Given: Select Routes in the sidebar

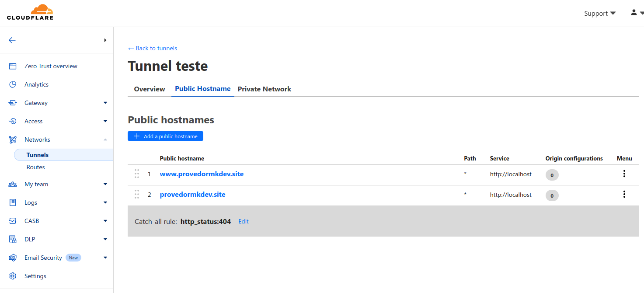Looking at the screenshot, I should click(x=36, y=167).
